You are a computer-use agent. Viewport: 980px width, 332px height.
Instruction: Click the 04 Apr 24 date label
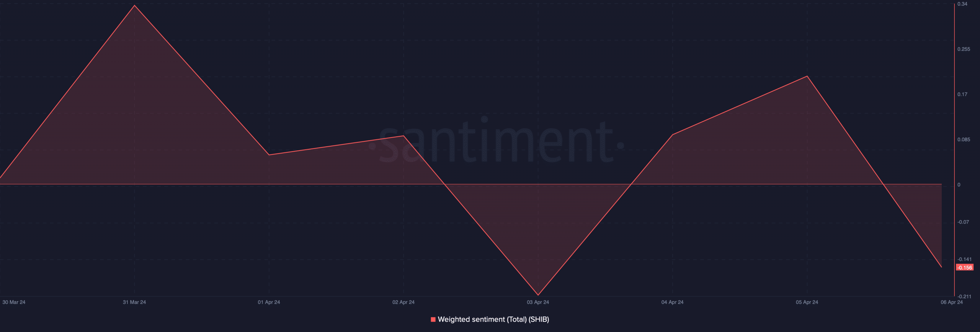672,302
